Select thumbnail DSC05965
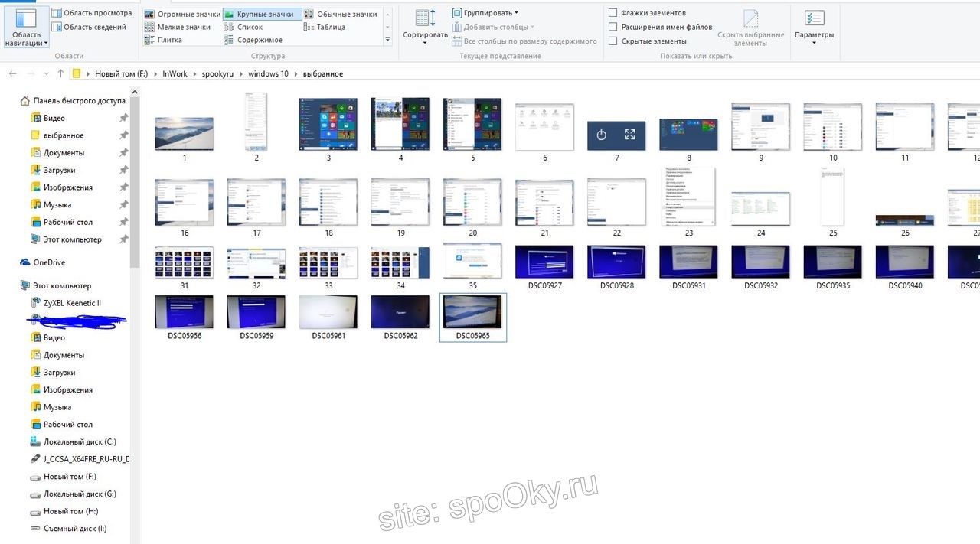This screenshot has height=544, width=980. pos(472,318)
